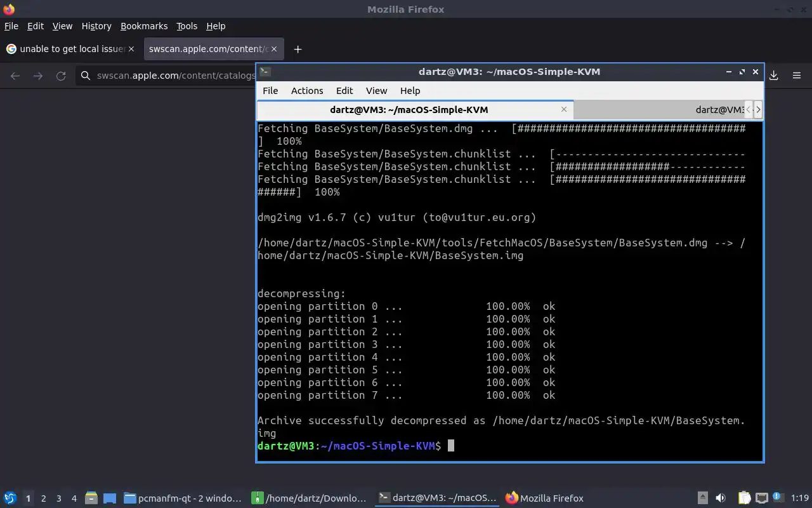The height and width of the screenshot is (508, 812).
Task: Open the terminal Help menu
Action: [x=410, y=91]
